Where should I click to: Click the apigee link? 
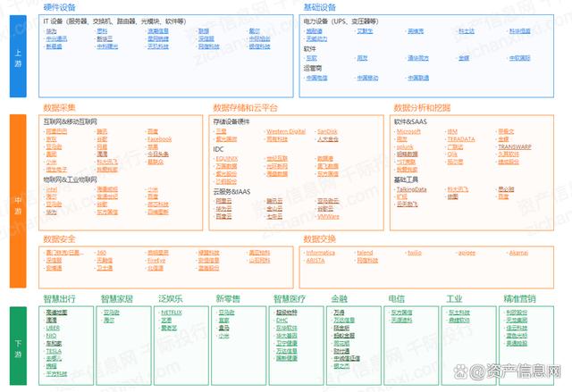pyautogui.click(x=467, y=253)
